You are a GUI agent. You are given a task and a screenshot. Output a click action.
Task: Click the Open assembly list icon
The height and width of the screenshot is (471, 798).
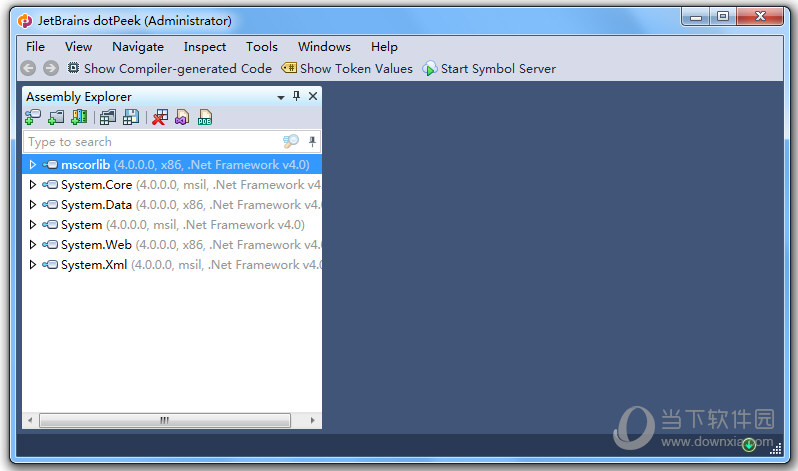[108, 118]
